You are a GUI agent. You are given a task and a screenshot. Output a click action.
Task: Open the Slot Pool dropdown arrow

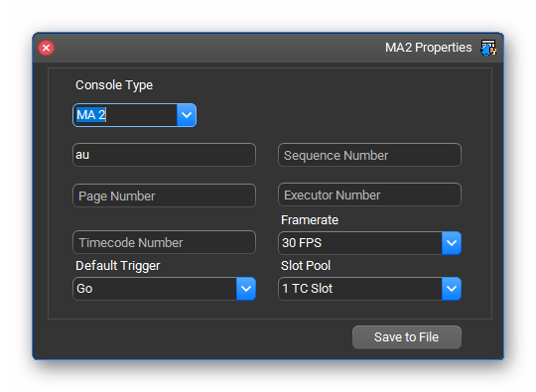452,289
